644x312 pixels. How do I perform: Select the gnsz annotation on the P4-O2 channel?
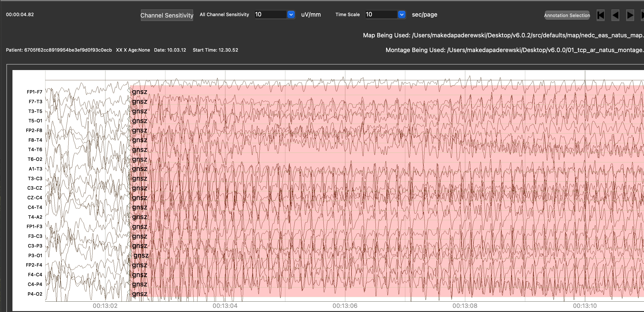140,294
